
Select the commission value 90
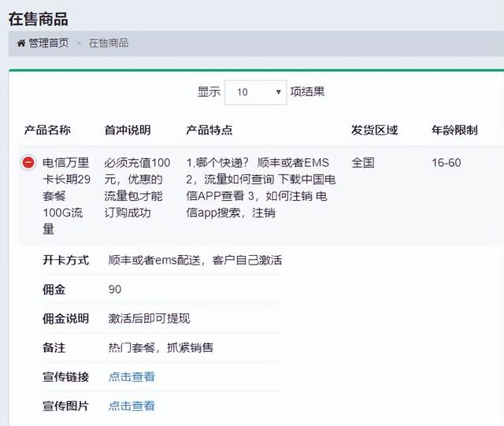115,289
